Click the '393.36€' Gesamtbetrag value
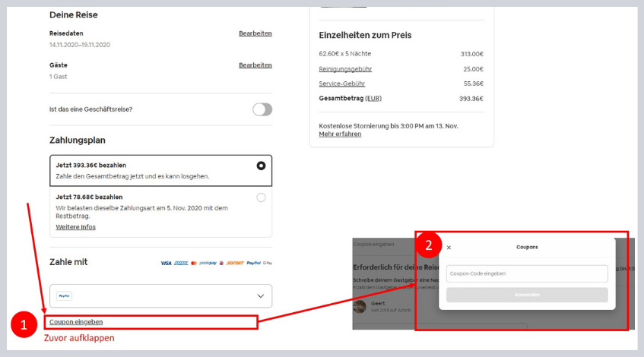Screen dimensions: 644x357 [x=471, y=99]
